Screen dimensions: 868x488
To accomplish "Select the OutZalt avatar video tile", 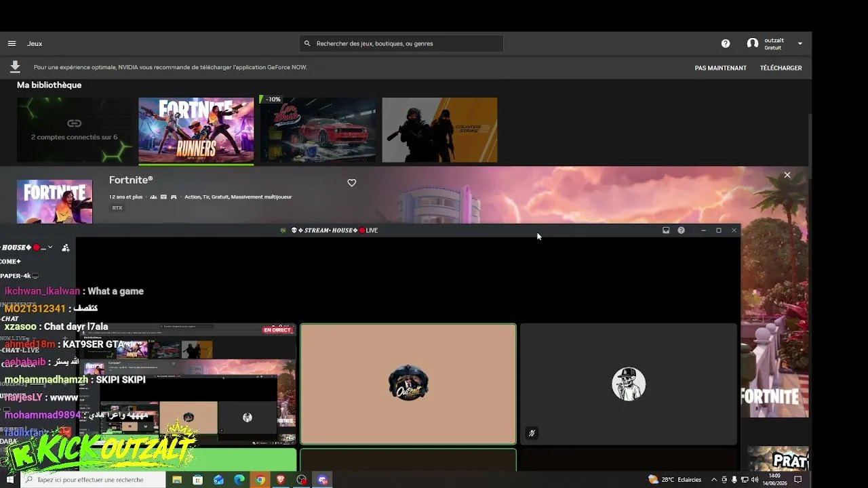I will (x=408, y=384).
